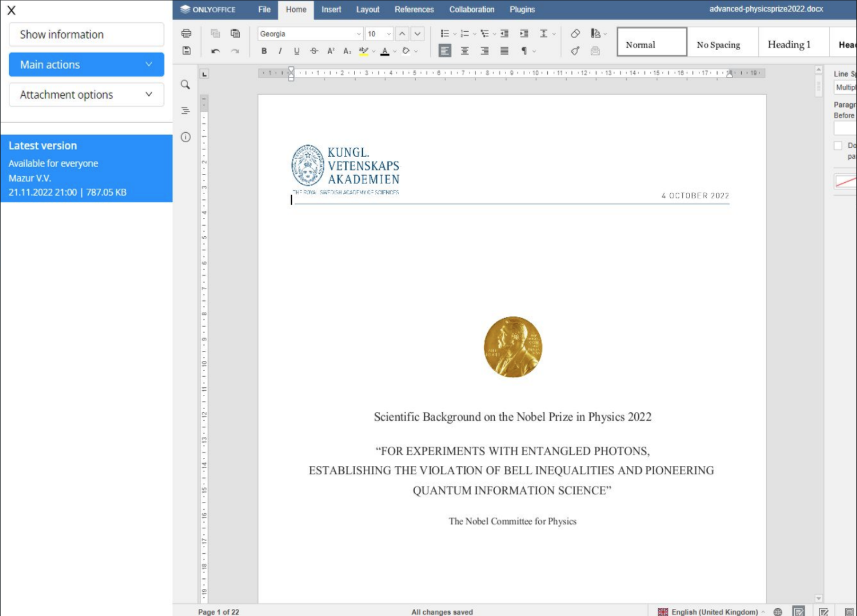Viewport: 857px width, 616px height.
Task: Pick the yellow text highlight color
Action: coord(364,51)
